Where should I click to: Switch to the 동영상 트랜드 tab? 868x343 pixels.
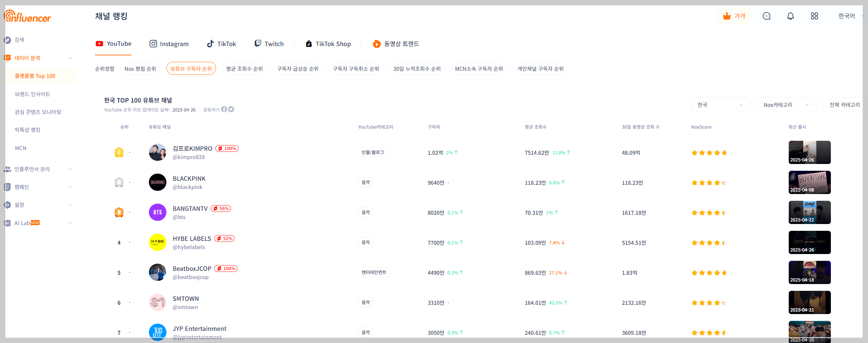[x=396, y=44]
